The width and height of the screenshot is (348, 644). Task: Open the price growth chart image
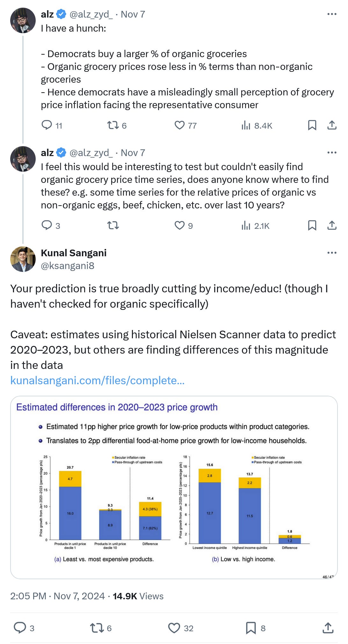(174, 487)
